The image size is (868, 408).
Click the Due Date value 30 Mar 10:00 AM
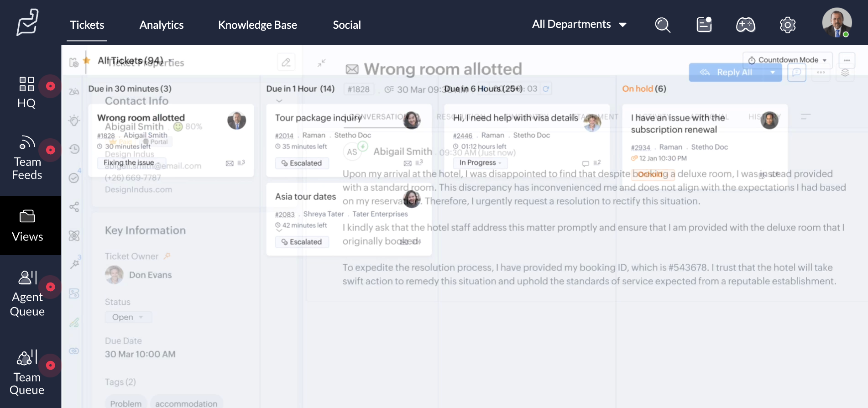[140, 354]
